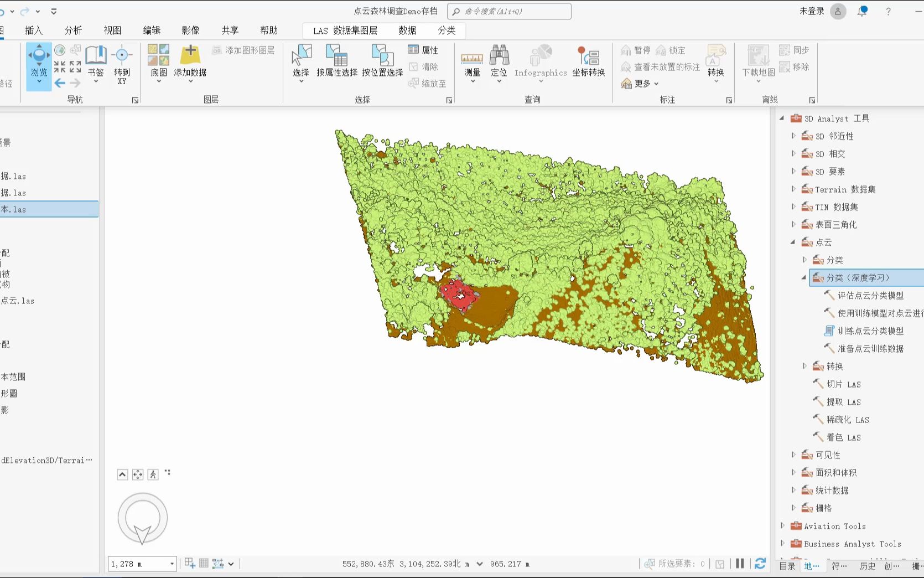Screen dimensions: 924x578
Task: Expand the 3D 邻近性 toolset
Action: point(793,136)
